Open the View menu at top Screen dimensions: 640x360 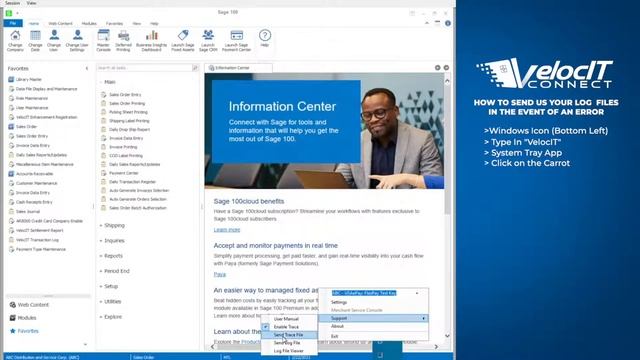click(31, 3)
